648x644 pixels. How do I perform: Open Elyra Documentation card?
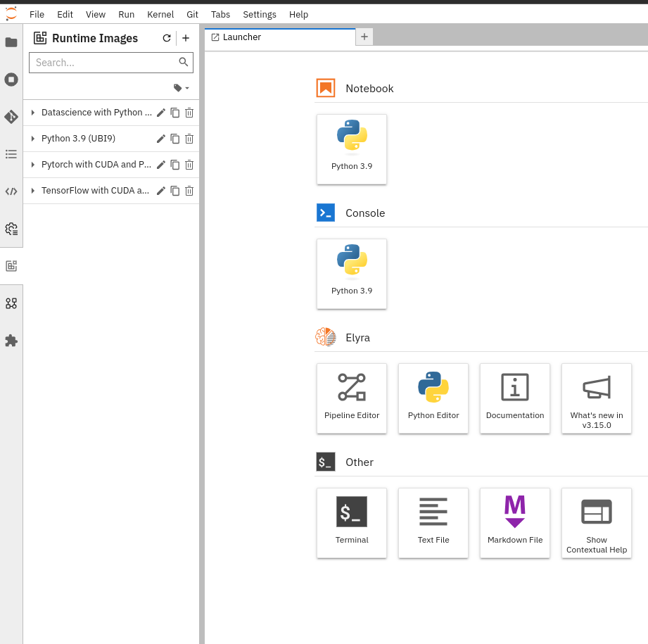coord(515,398)
